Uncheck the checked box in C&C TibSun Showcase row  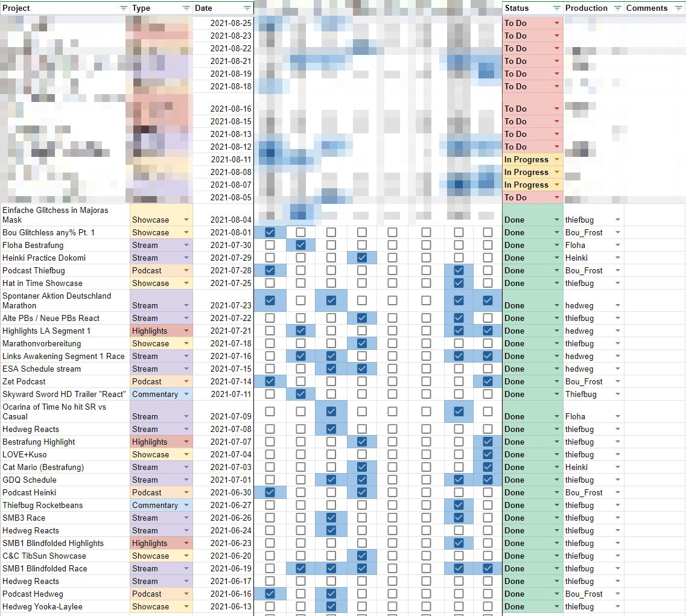point(362,556)
